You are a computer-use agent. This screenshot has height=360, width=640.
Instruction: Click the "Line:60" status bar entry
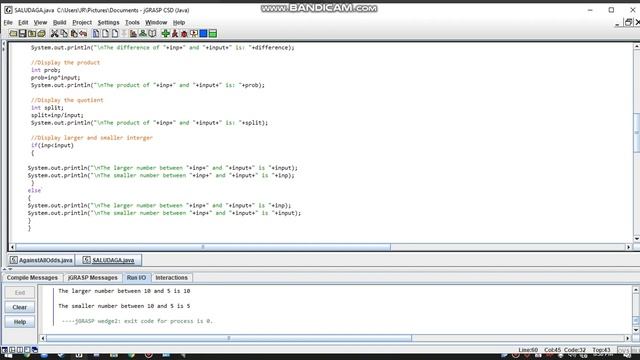click(528, 350)
